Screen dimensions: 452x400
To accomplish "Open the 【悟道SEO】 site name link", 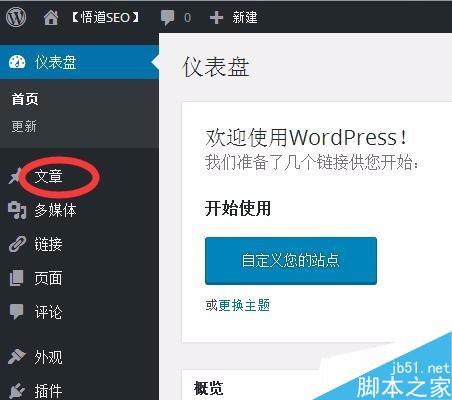I will pos(106,17).
